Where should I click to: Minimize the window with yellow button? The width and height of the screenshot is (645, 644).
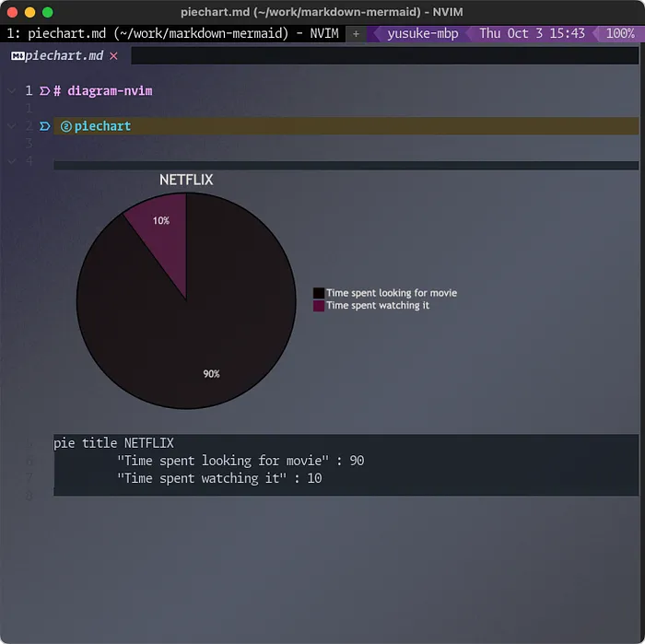(x=30, y=12)
